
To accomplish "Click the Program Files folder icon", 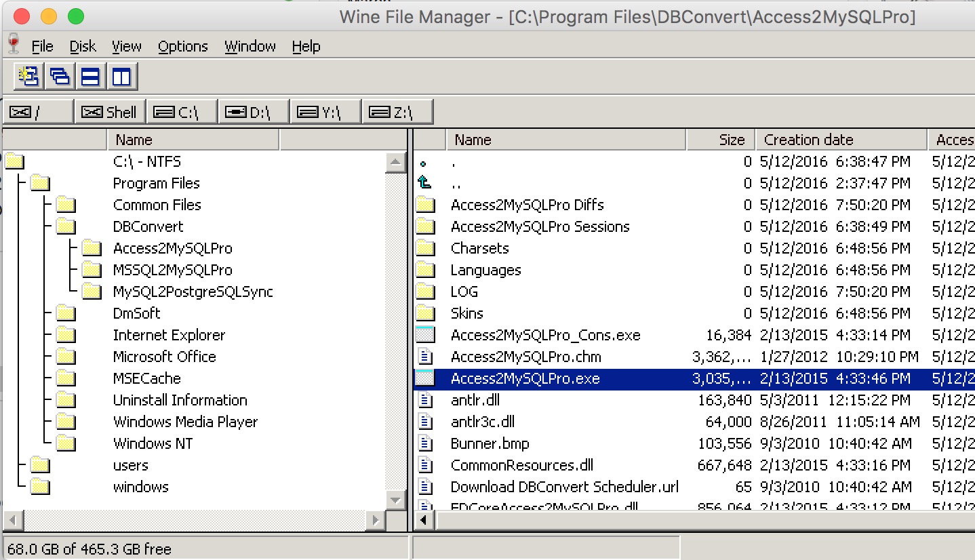I will pyautogui.click(x=40, y=183).
